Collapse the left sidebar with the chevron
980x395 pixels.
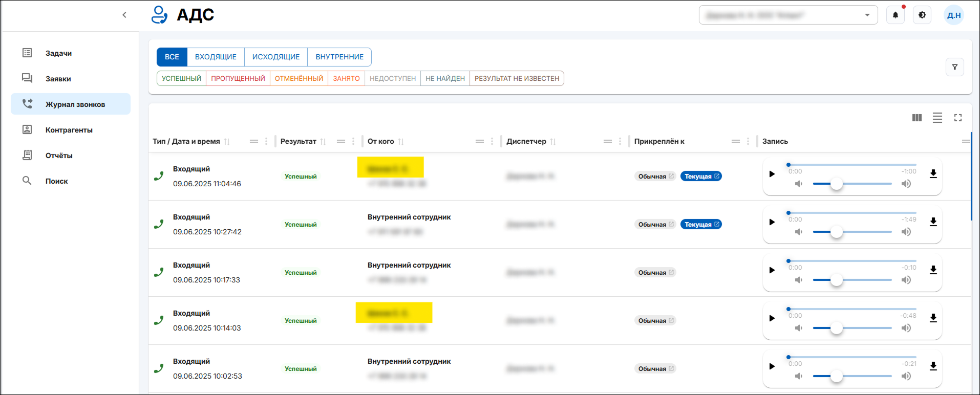(x=124, y=15)
